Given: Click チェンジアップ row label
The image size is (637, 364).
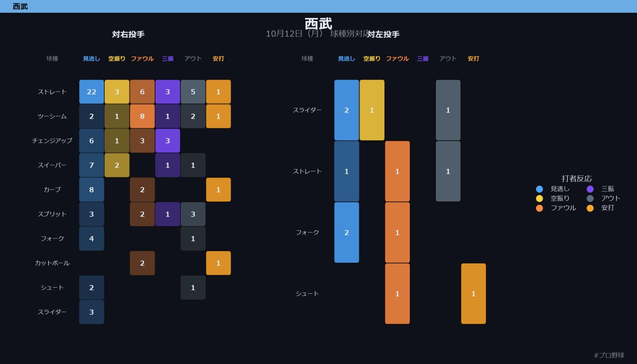Looking at the screenshot, I should [x=52, y=141].
